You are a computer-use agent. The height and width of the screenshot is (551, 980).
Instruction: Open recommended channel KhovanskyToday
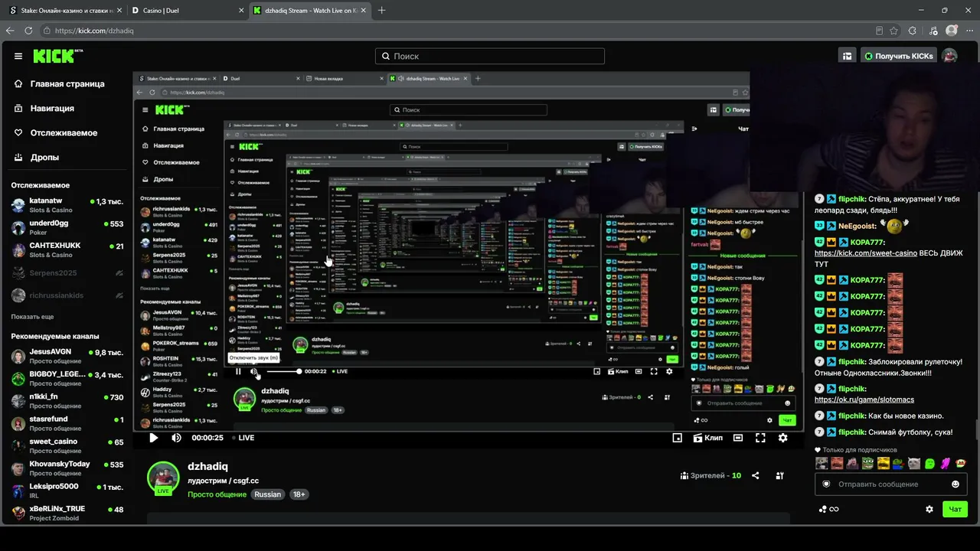(67, 468)
